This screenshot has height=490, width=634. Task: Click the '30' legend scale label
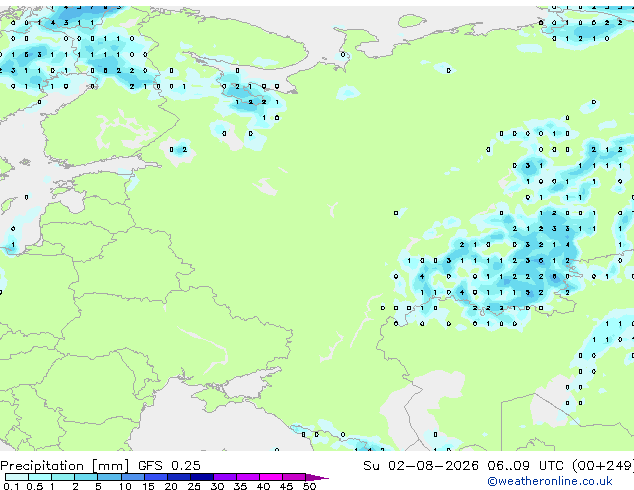click(217, 486)
